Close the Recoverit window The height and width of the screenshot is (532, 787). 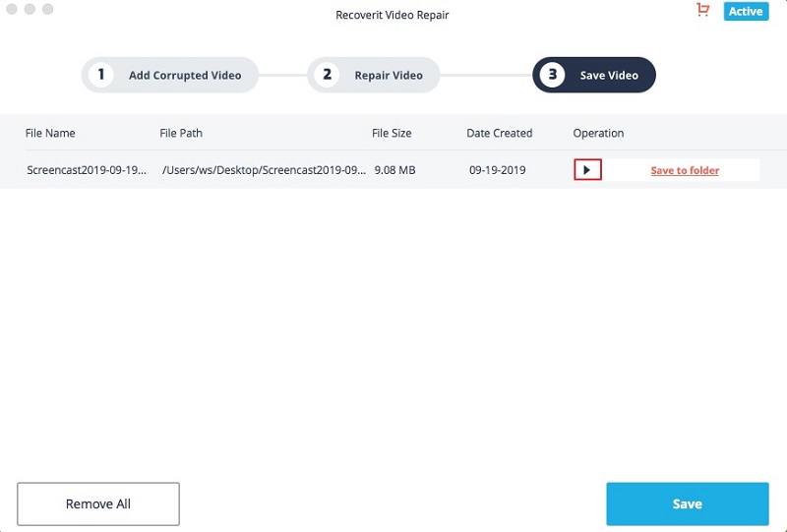[12, 9]
